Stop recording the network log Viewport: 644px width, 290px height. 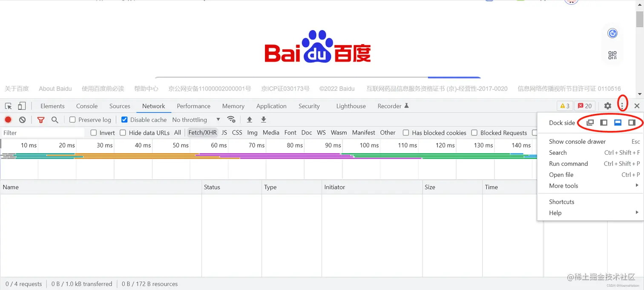coord(8,119)
